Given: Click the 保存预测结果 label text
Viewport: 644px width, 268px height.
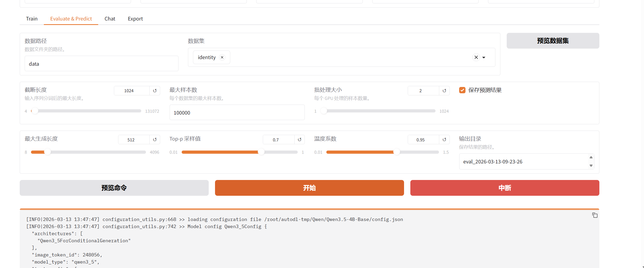Looking at the screenshot, I should 485,90.
